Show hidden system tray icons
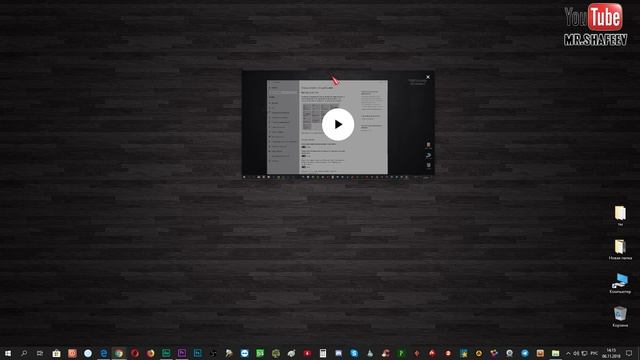This screenshot has height=360, width=640. tap(568, 353)
